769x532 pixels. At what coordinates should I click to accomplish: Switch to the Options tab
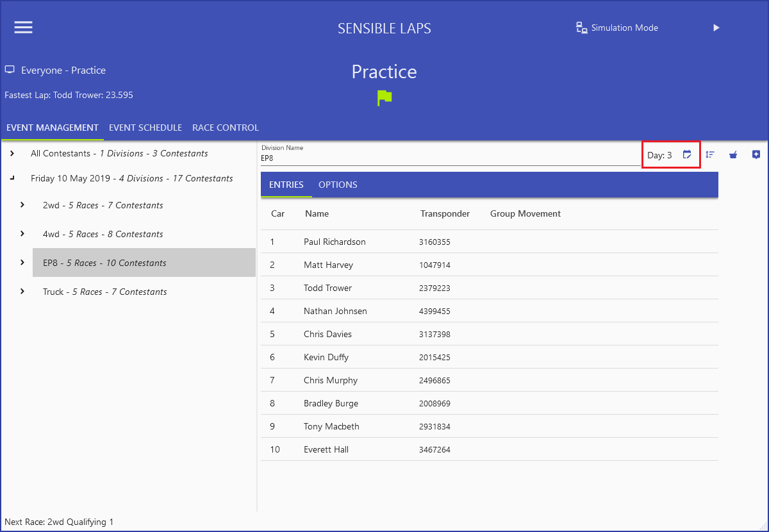tap(338, 185)
